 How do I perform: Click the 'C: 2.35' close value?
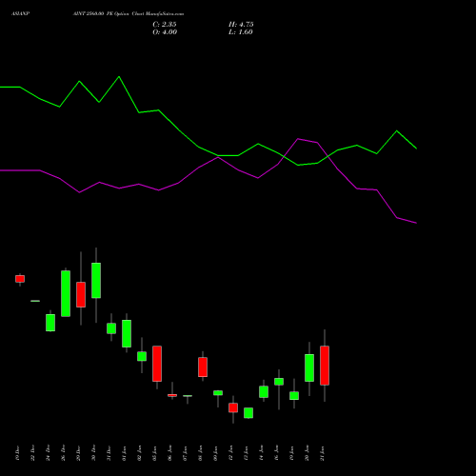tap(165, 25)
